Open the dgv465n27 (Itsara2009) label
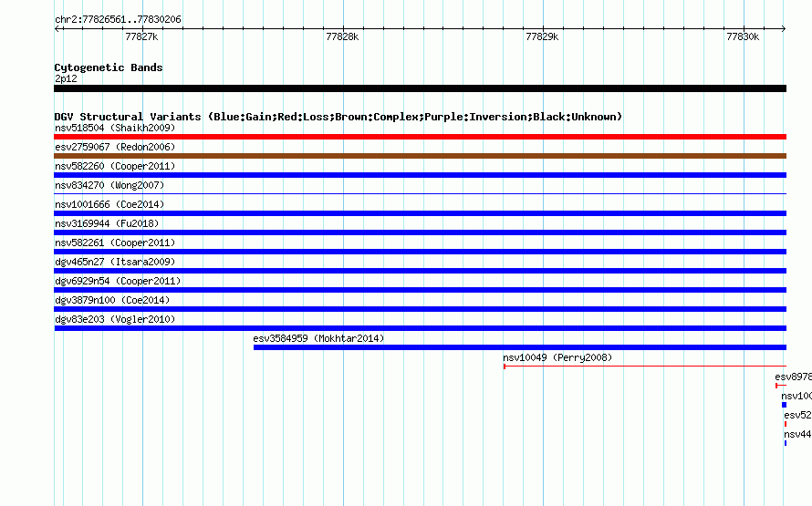The height and width of the screenshot is (506, 812). [x=115, y=262]
